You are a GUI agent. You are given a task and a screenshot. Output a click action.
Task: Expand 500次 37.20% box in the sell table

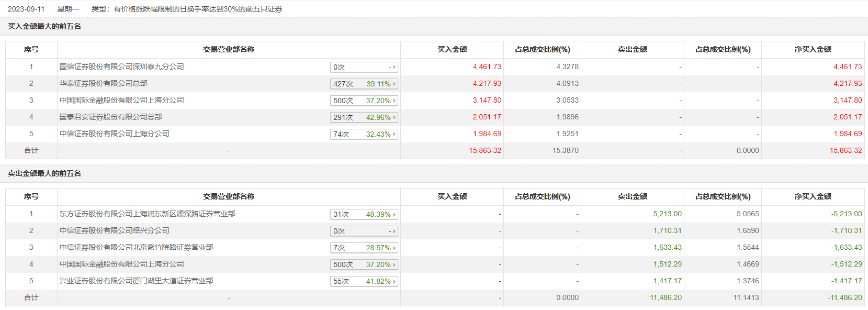(364, 264)
